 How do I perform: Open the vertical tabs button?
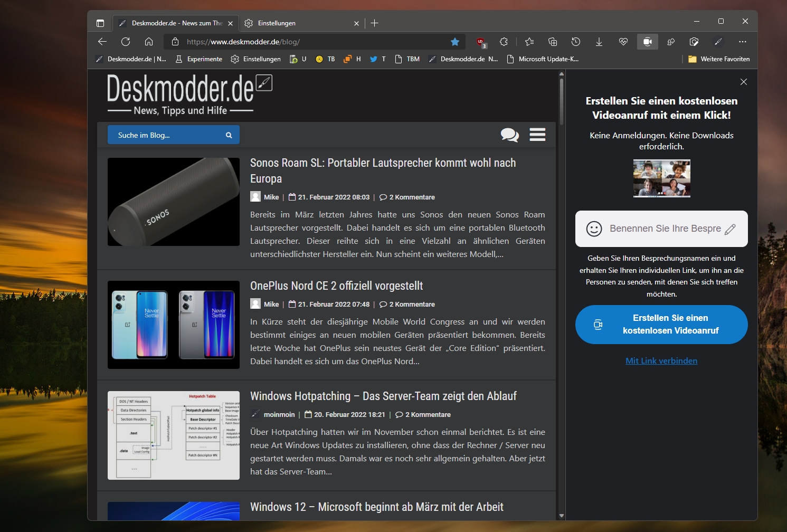pos(100,23)
